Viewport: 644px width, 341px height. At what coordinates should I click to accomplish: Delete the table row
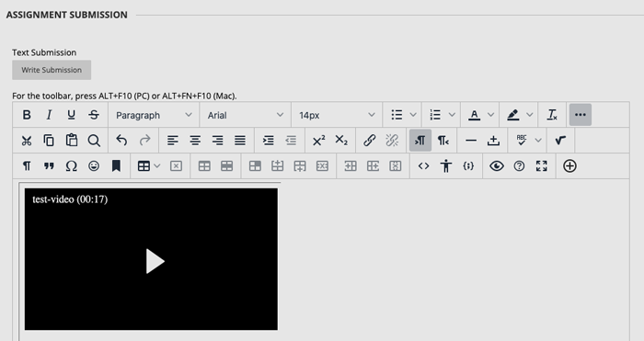click(x=322, y=165)
